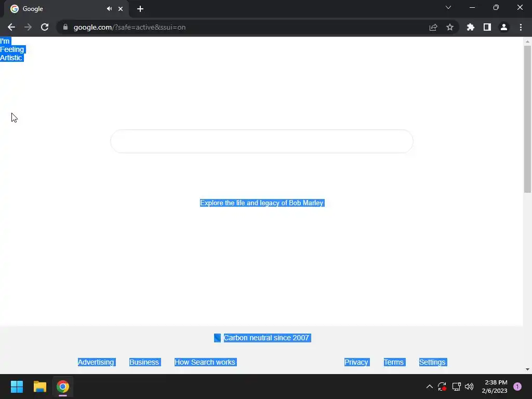Open the volume control in tray

[469, 387]
